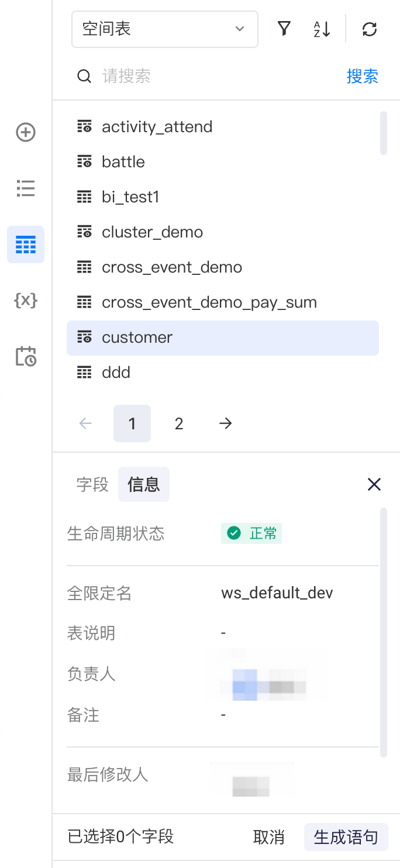Click the A-Z sort icon
This screenshot has width=400, height=868.
click(322, 29)
